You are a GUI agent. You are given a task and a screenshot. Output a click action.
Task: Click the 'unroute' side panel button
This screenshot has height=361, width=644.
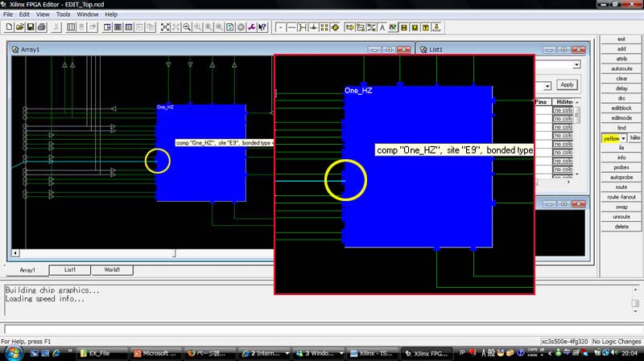click(x=621, y=216)
